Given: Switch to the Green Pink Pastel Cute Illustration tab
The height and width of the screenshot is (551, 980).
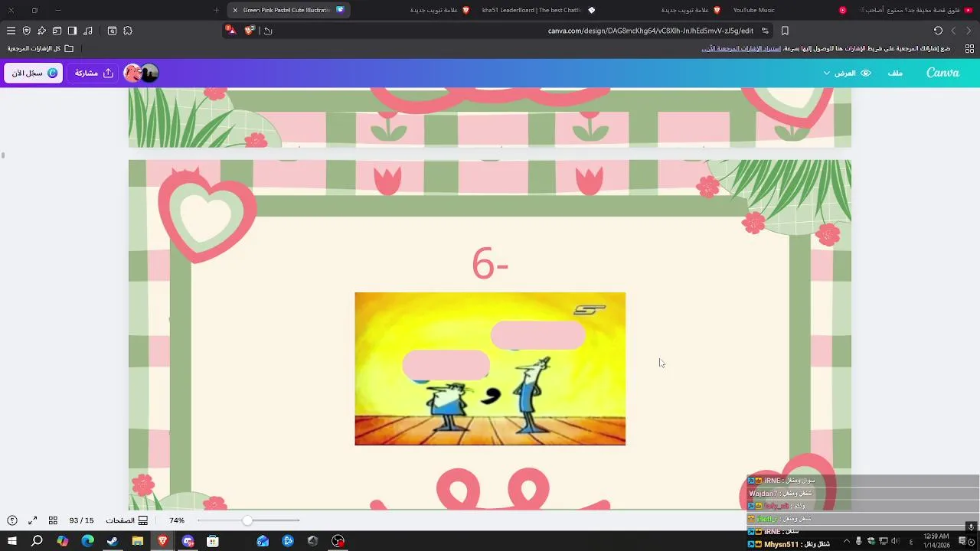Looking at the screenshot, I should pos(287,10).
